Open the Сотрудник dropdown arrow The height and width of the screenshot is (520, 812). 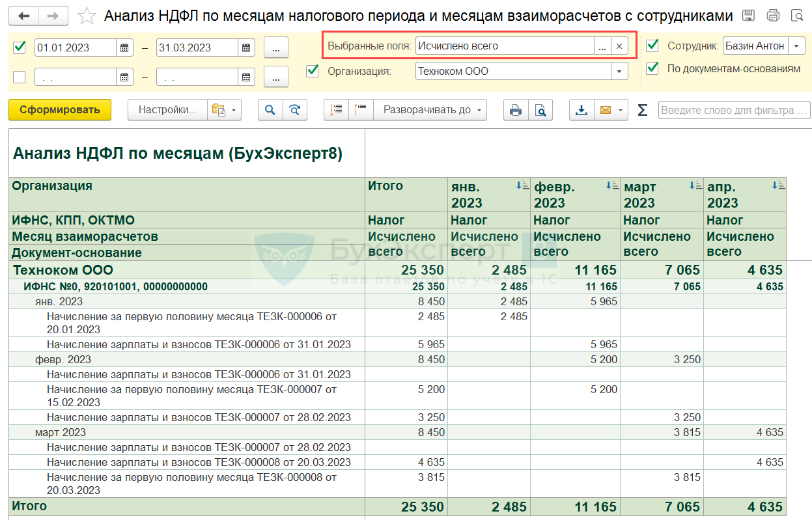click(797, 46)
